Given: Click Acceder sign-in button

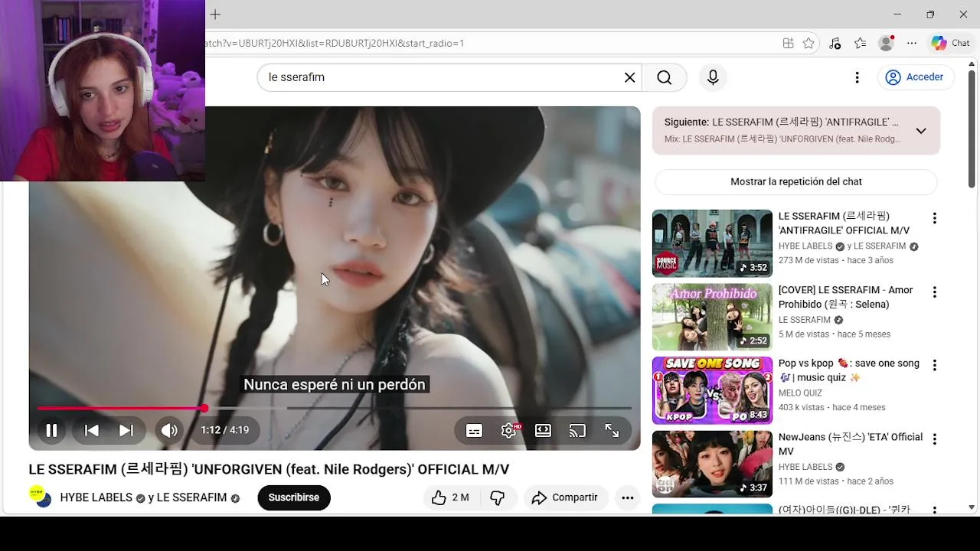Looking at the screenshot, I should tap(914, 77).
